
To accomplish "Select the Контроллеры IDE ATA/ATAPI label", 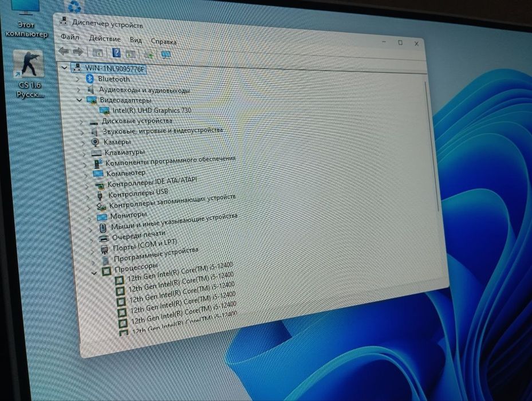I will [x=152, y=182].
